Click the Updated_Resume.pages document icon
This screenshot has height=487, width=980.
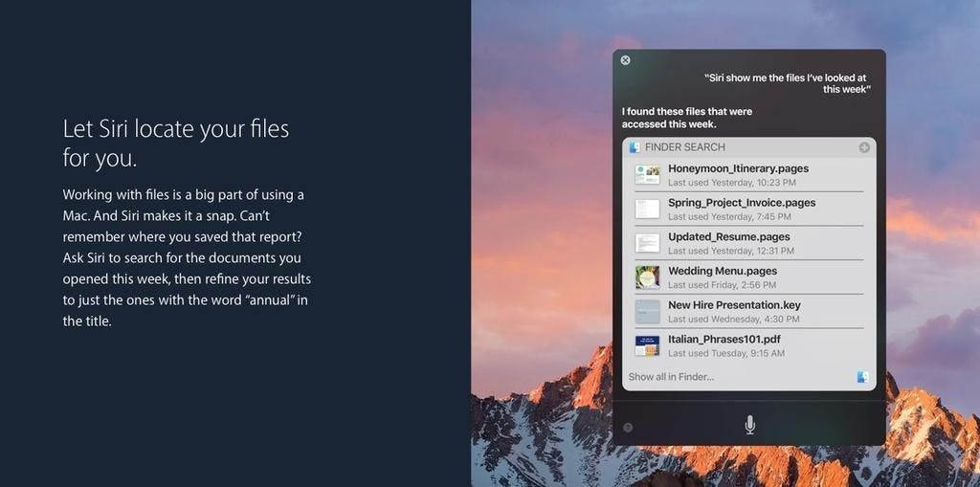tap(648, 243)
